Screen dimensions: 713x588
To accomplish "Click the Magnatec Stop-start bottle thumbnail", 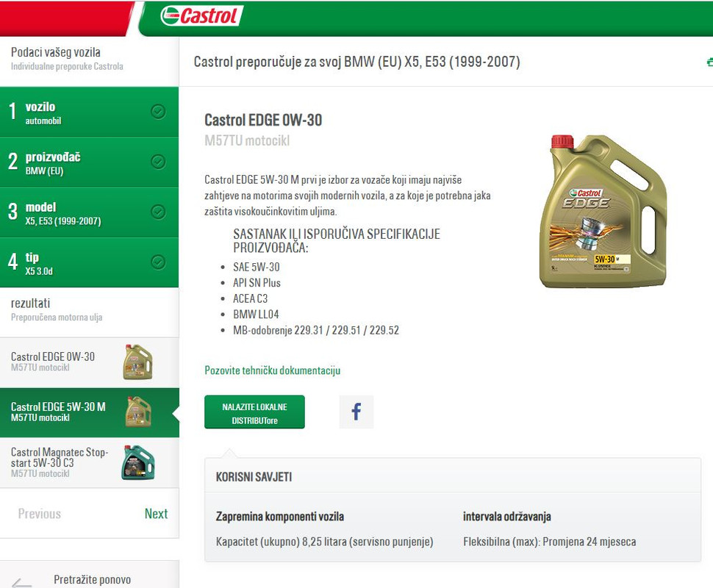I will [138, 462].
